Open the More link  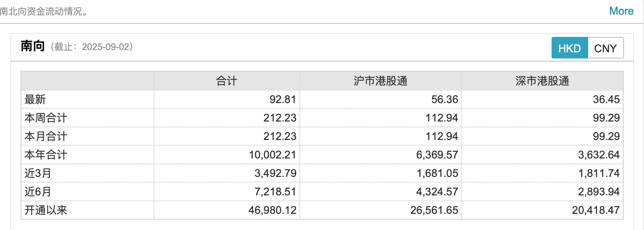621,11
